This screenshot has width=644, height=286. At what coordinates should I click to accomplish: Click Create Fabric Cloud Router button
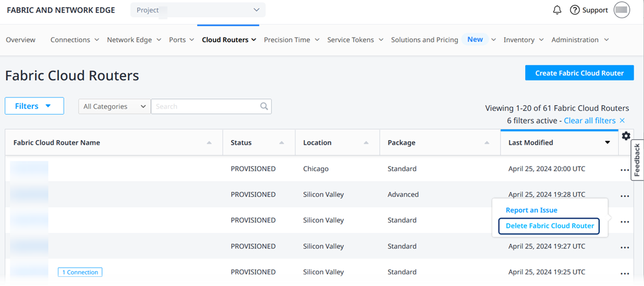click(579, 73)
